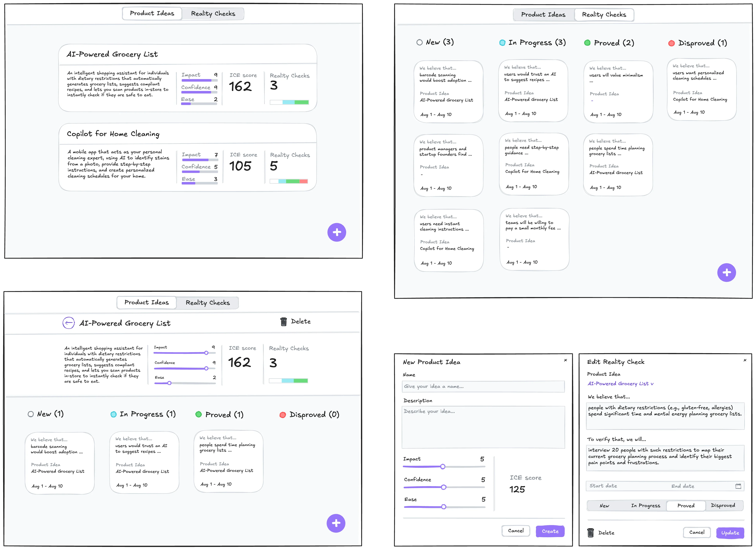
Task: Set reality check status to Disproved
Action: 723,505
